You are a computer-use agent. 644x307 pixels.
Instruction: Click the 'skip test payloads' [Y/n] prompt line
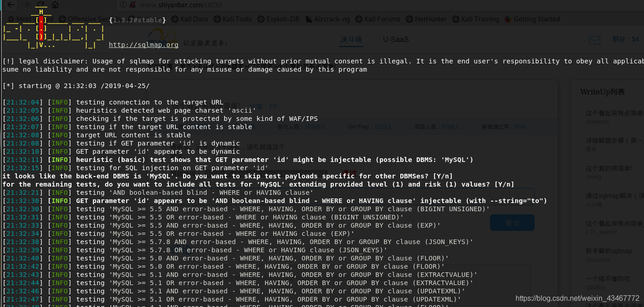coord(228,176)
